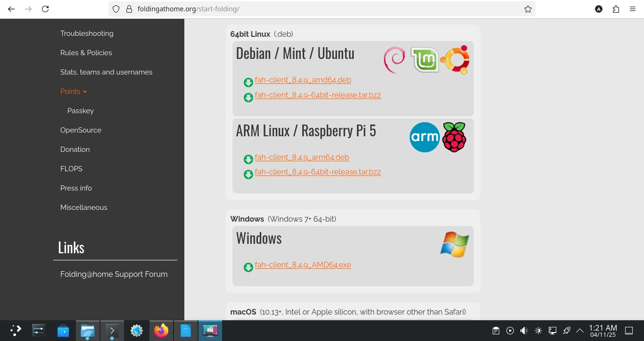Show hidden tray icons via the chevron
644x341 pixels.
(580, 330)
